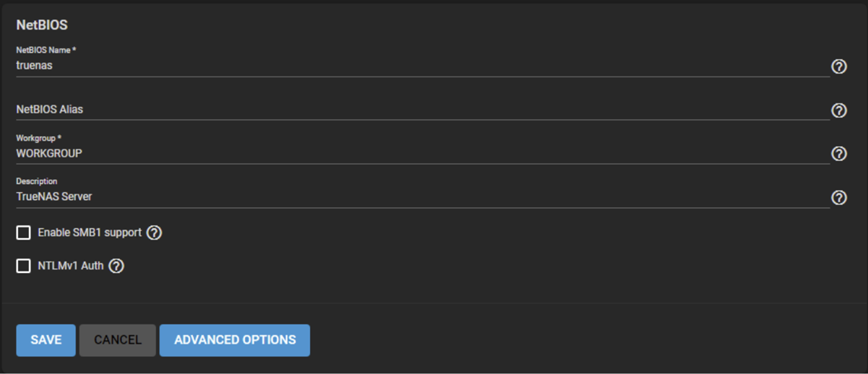868x374 pixels.
Task: Tick the Enable SMB1 support checkbox
Action: (24, 233)
